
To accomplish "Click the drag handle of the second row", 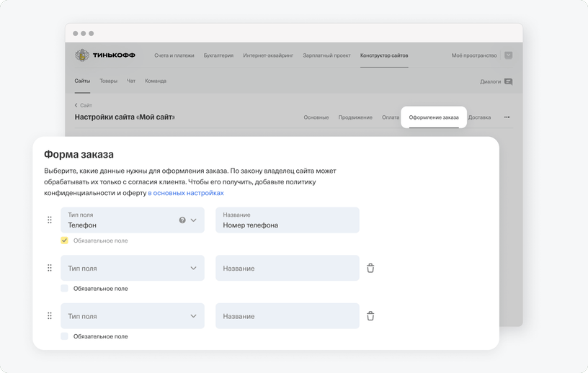I will pyautogui.click(x=50, y=268).
